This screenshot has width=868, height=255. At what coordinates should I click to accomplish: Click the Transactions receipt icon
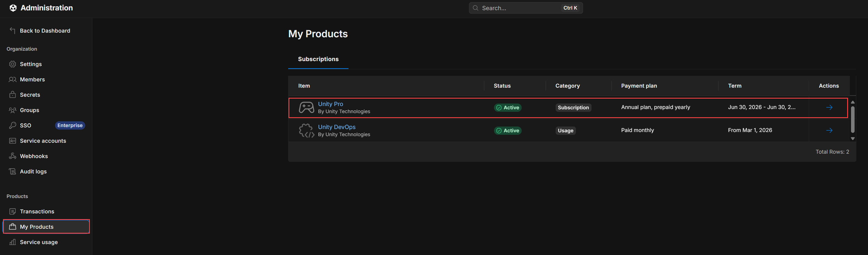pos(13,211)
